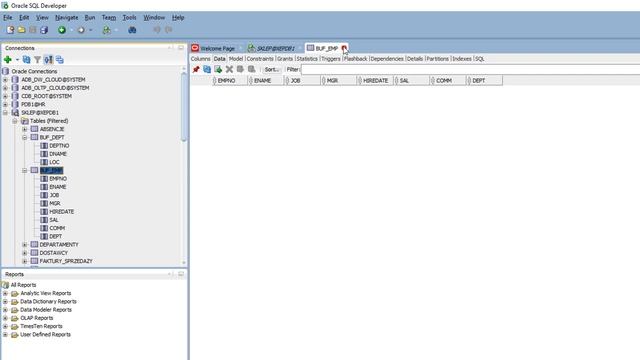Click the grey Forward navigation arrow
Screen dimensions: 640x360
pos(81,30)
